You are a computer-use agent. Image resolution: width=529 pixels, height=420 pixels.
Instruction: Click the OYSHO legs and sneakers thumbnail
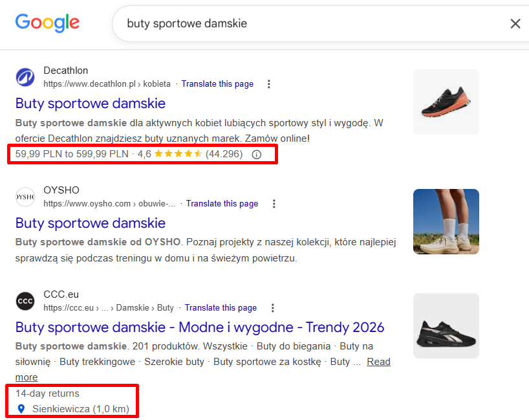[x=446, y=221]
